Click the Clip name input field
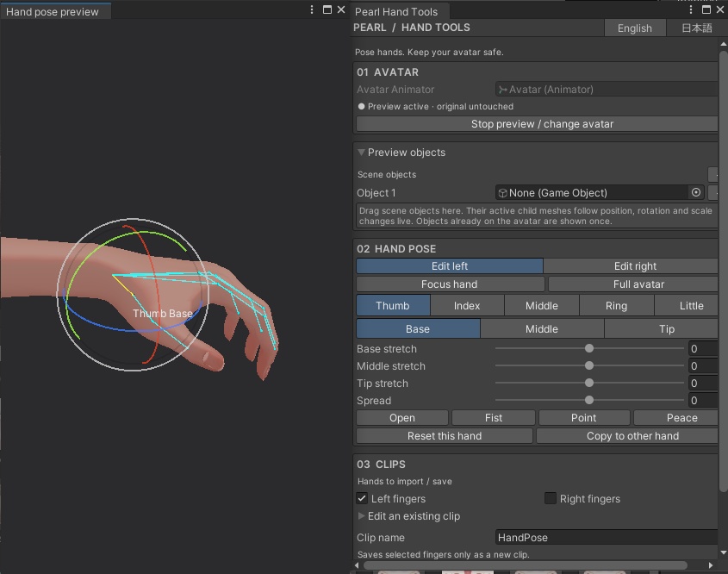Viewport: 728px width, 574px height. pos(607,537)
